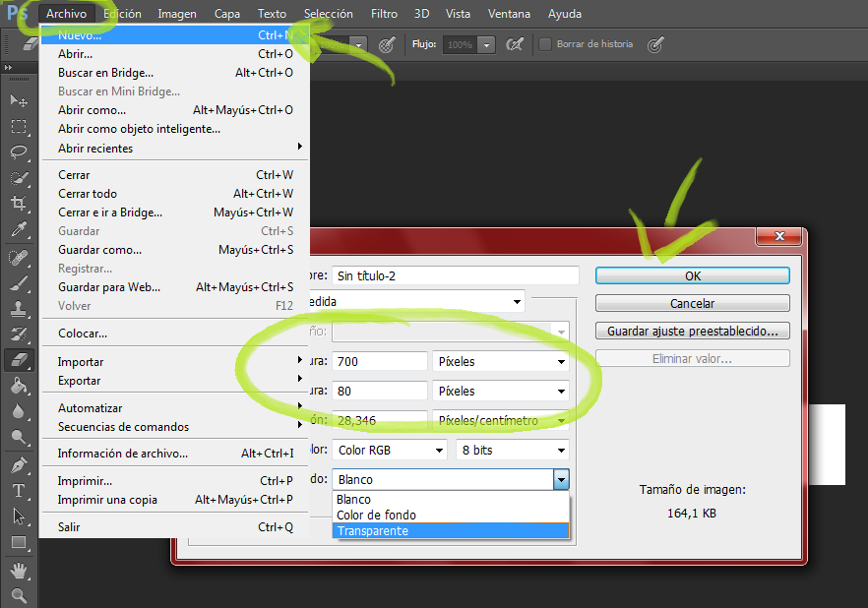Open the Filtro menu

pyautogui.click(x=384, y=13)
